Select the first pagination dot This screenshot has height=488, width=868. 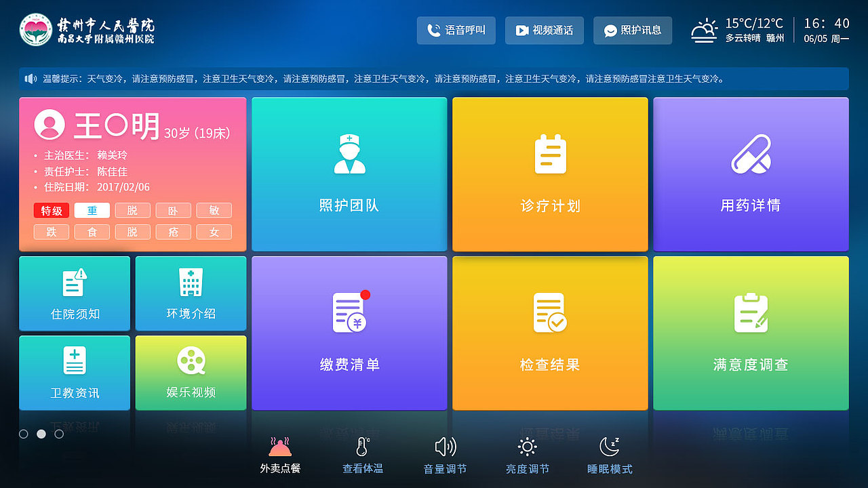[x=24, y=434]
